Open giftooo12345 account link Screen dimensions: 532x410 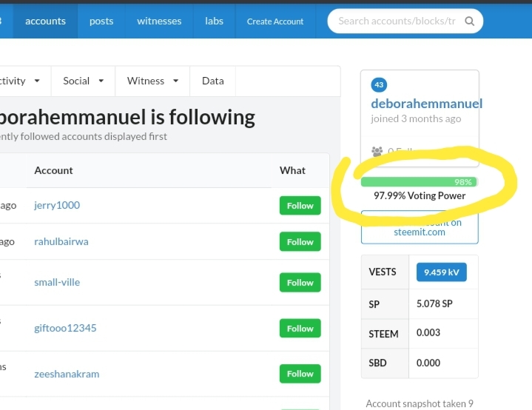click(x=65, y=328)
